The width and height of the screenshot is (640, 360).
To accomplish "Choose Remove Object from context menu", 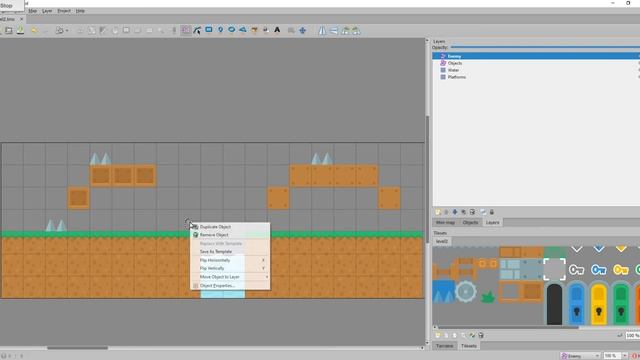I will tap(230, 235).
